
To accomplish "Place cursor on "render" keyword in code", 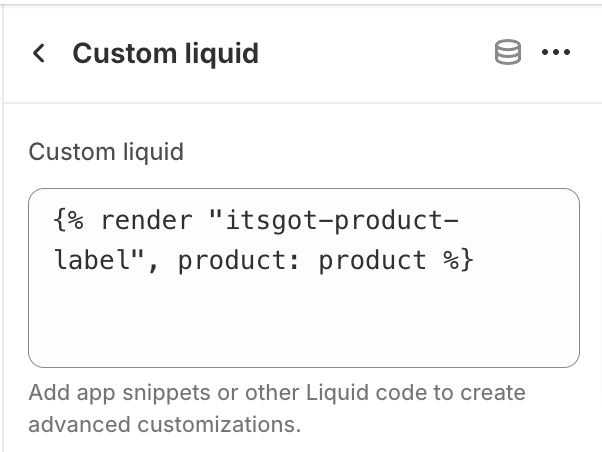I will coord(146,220).
